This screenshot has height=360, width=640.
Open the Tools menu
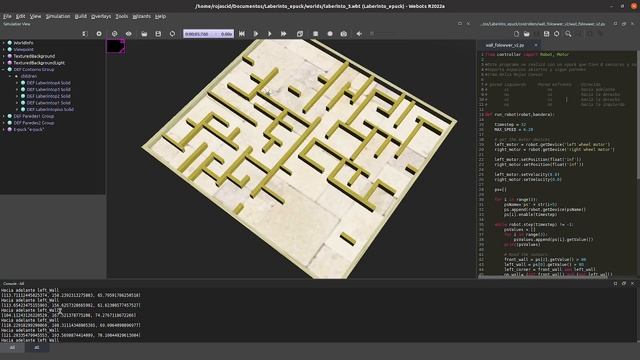tap(122, 16)
